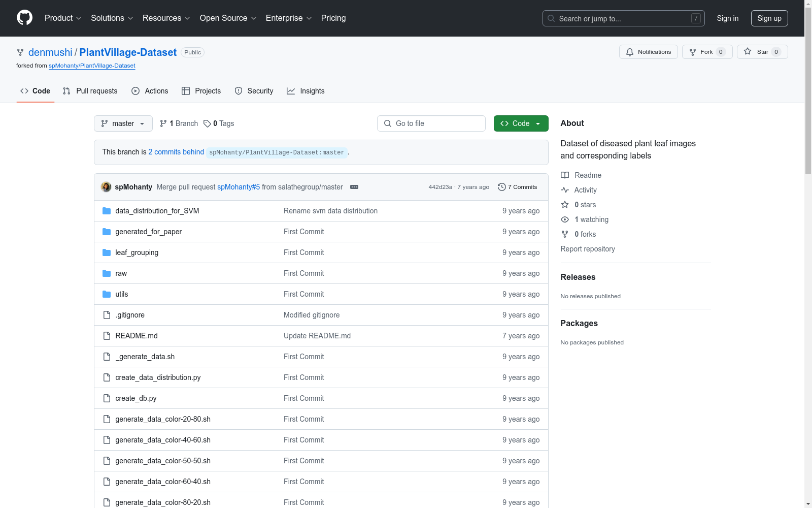This screenshot has height=508, width=812.
Task: Click the 2 commits behind link
Action: [176, 152]
